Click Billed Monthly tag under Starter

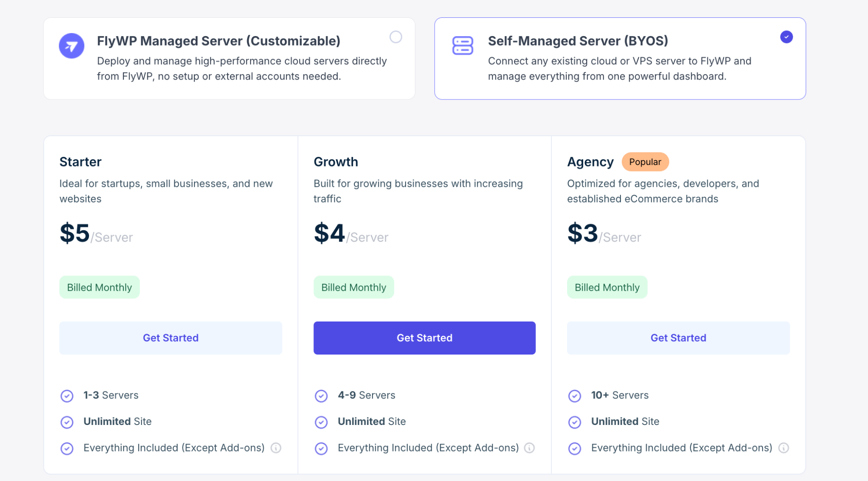(x=99, y=287)
